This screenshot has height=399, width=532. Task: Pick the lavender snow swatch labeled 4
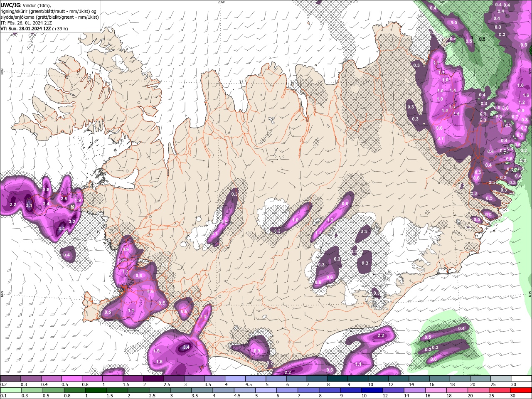[234, 379]
